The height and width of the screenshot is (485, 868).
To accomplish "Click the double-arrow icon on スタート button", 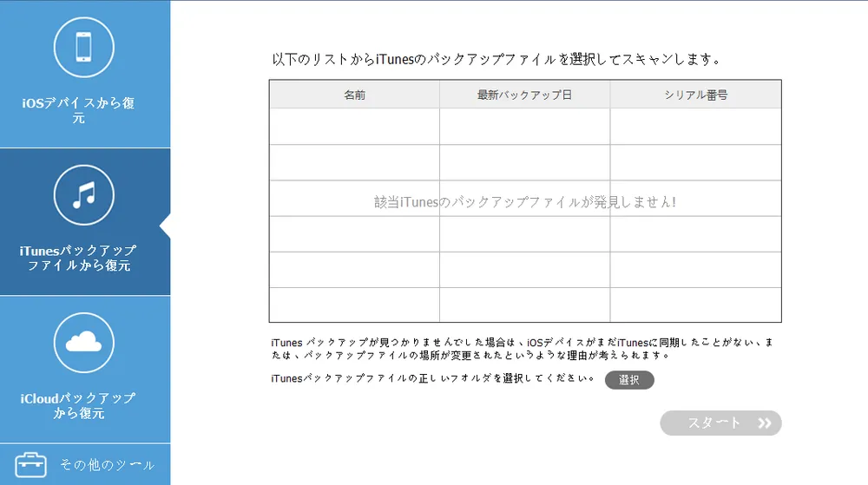I will click(765, 423).
